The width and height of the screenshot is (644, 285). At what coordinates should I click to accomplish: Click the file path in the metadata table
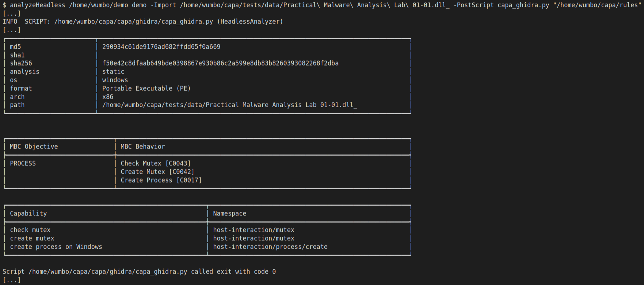229,105
